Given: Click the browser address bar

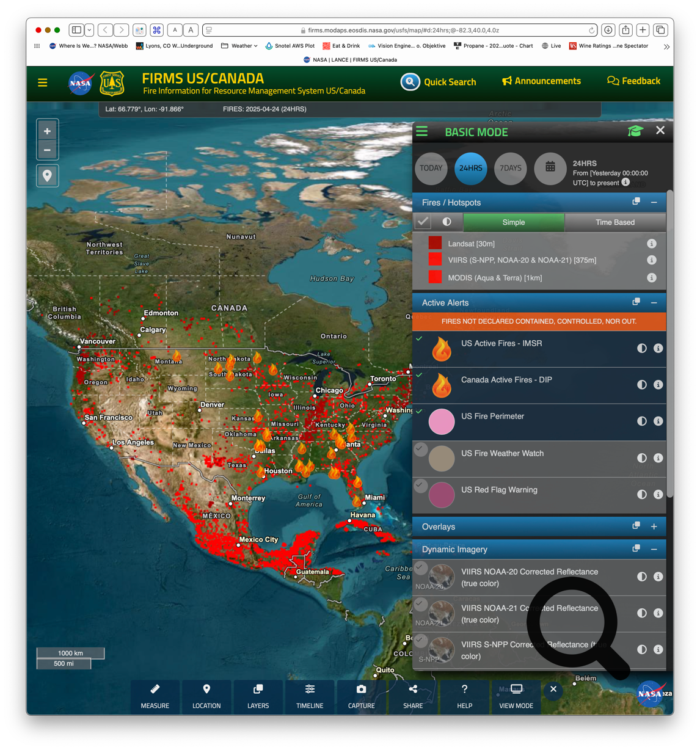Looking at the screenshot, I should coord(400,30).
